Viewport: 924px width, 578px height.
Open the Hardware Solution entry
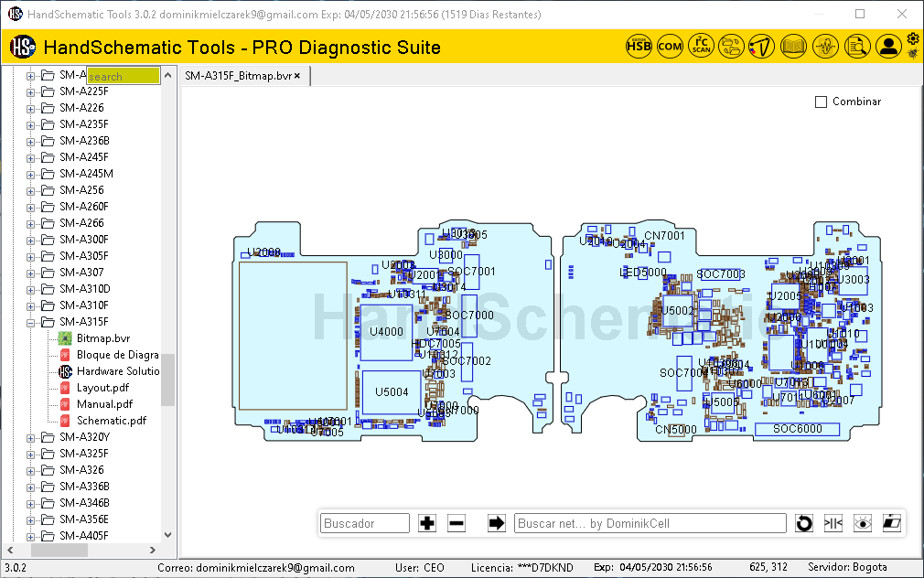pos(118,371)
